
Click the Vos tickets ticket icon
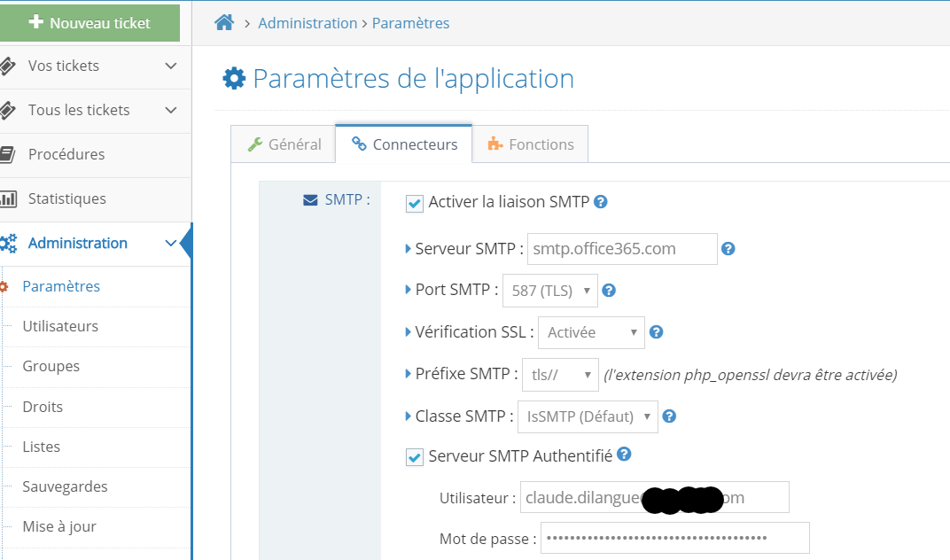coord(7,66)
